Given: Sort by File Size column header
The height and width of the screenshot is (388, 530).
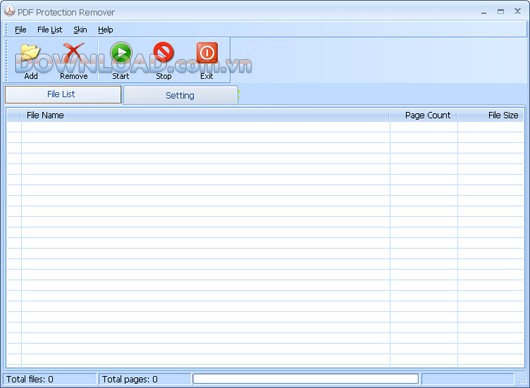Looking at the screenshot, I should click(x=490, y=115).
